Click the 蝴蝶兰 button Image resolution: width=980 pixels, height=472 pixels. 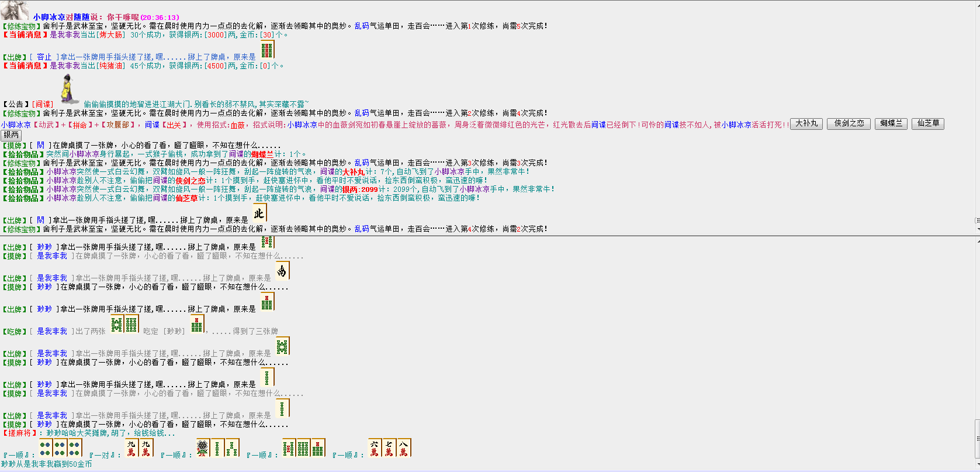point(891,124)
